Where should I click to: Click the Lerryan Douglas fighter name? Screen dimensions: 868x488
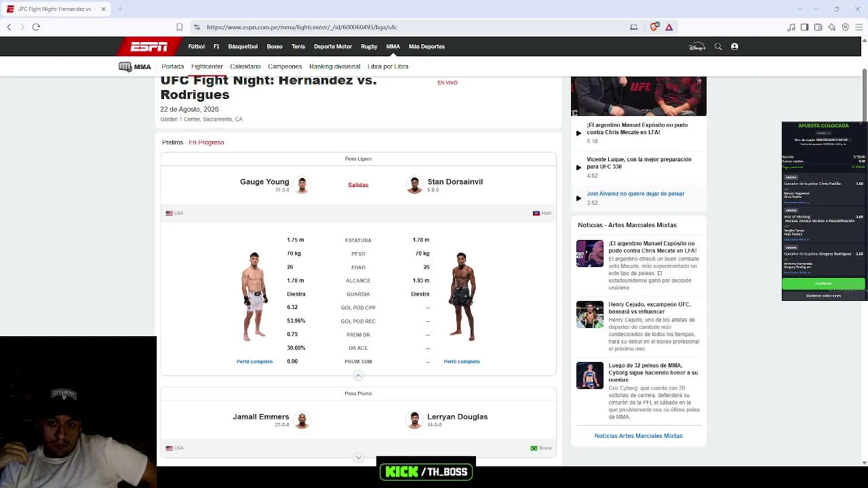pos(457,417)
